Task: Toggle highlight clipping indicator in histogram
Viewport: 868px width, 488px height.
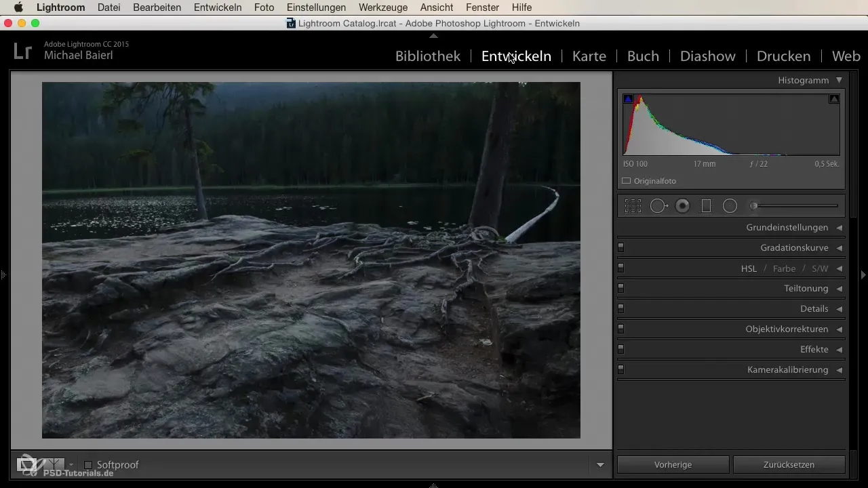Action: point(834,99)
